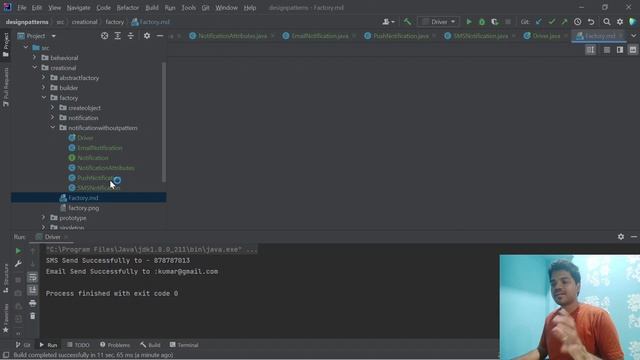Viewport: 640px width, 360px height.
Task: Rollback changes with the undo icon
Action: [591, 22]
